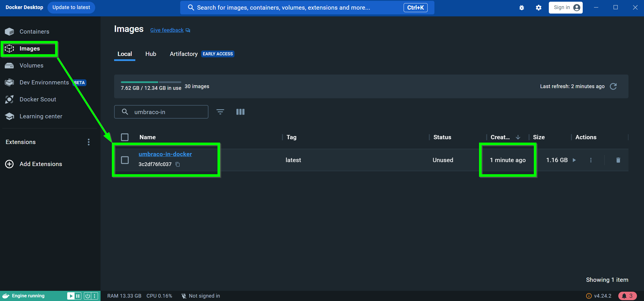Image resolution: width=644 pixels, height=301 pixels.
Task: Focus the global search bar
Action: click(x=307, y=8)
